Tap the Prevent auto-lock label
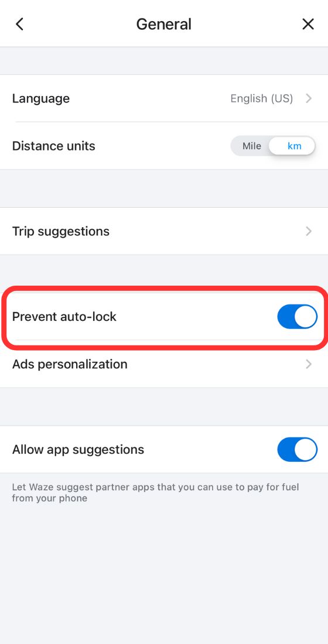328x644 pixels. (x=64, y=317)
